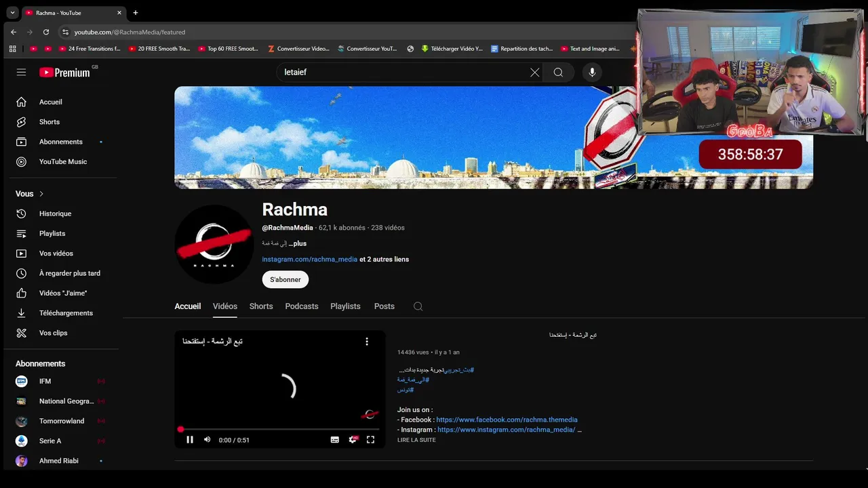868x488 pixels.
Task: Select the Accueil channel tab
Action: pyautogui.click(x=188, y=306)
